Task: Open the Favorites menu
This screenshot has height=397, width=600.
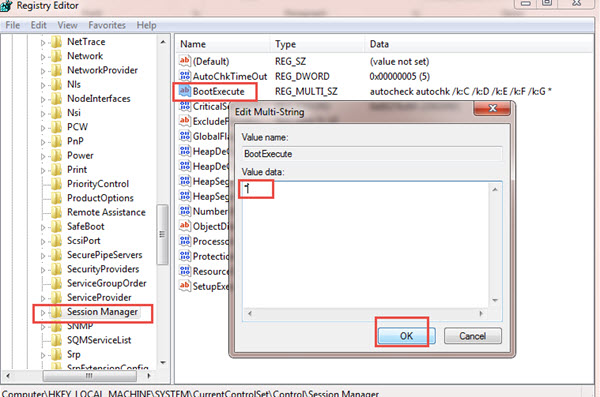Action: click(107, 25)
